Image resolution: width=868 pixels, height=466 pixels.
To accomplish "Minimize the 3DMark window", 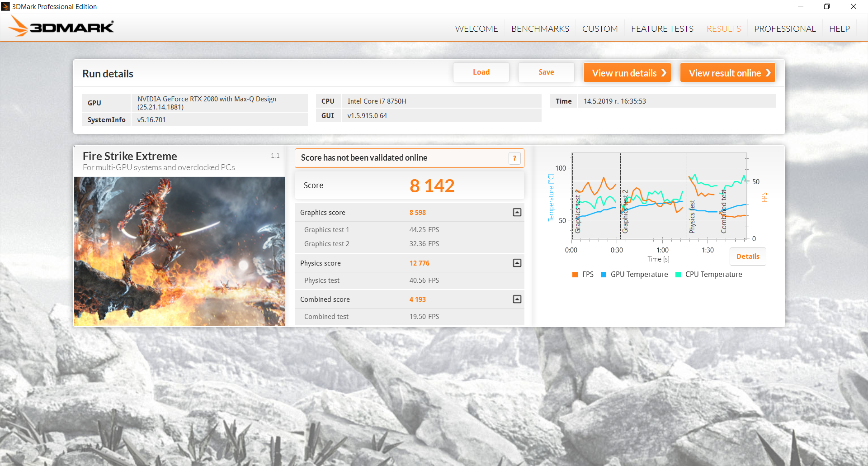I will click(x=801, y=6).
